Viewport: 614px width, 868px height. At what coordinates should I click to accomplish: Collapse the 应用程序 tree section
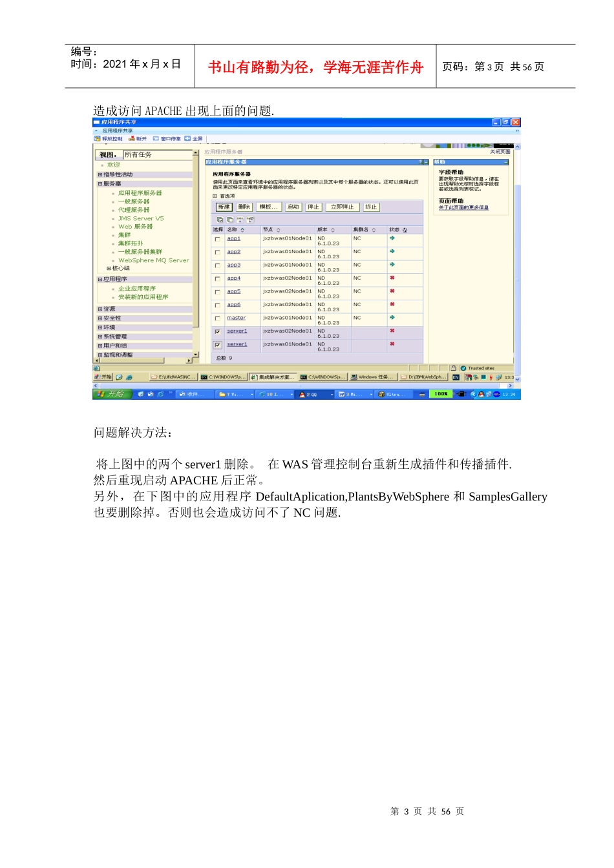(x=100, y=280)
